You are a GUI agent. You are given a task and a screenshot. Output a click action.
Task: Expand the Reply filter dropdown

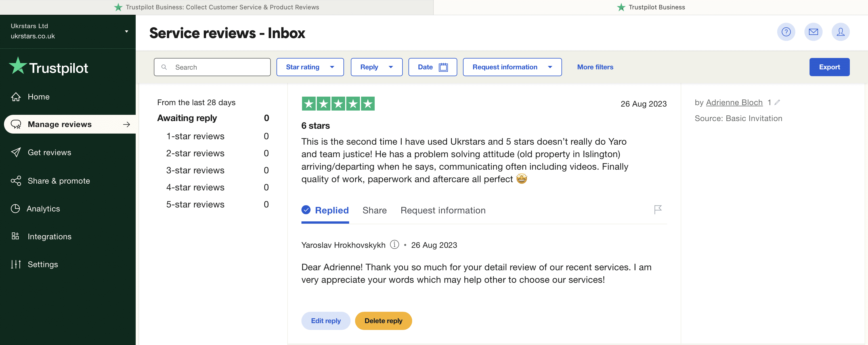coord(376,67)
